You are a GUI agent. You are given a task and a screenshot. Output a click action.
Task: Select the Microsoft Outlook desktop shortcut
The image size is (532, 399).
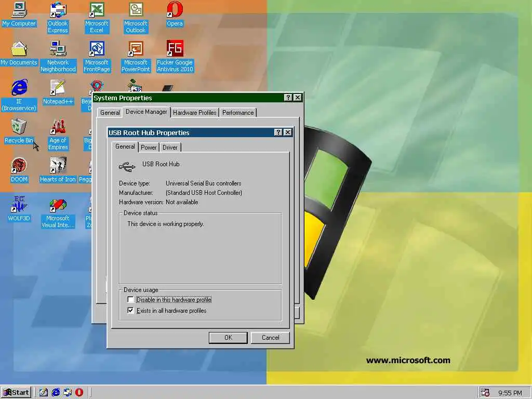pos(136,18)
